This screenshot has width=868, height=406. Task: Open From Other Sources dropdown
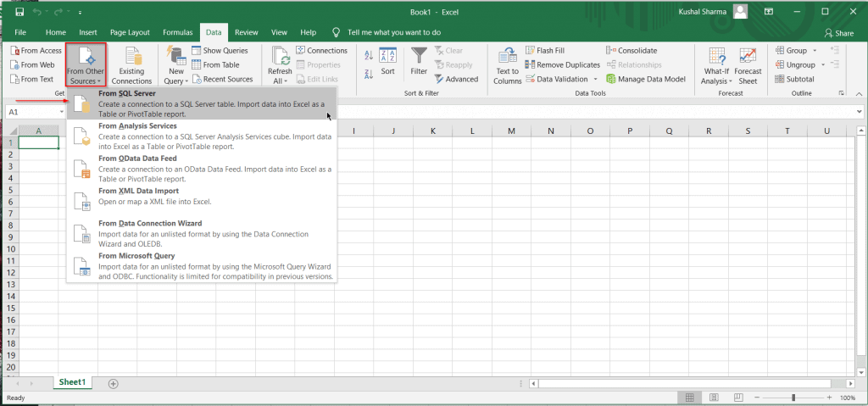(86, 65)
